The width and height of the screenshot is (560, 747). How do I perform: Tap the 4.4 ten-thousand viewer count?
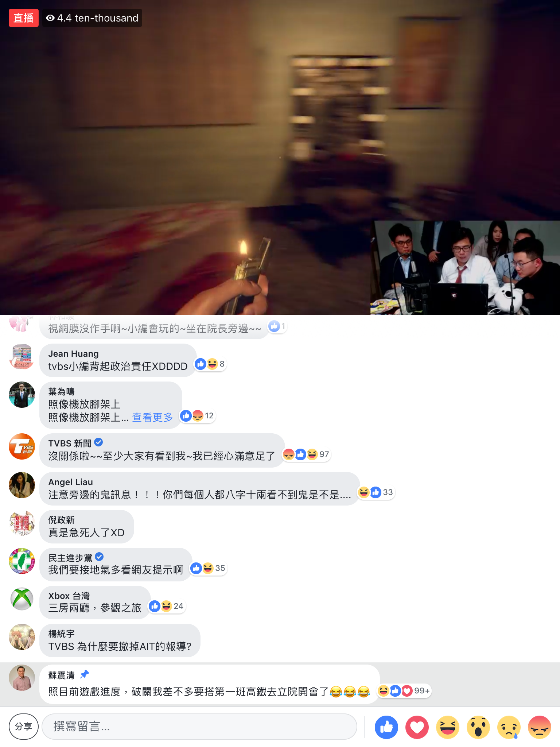click(92, 18)
